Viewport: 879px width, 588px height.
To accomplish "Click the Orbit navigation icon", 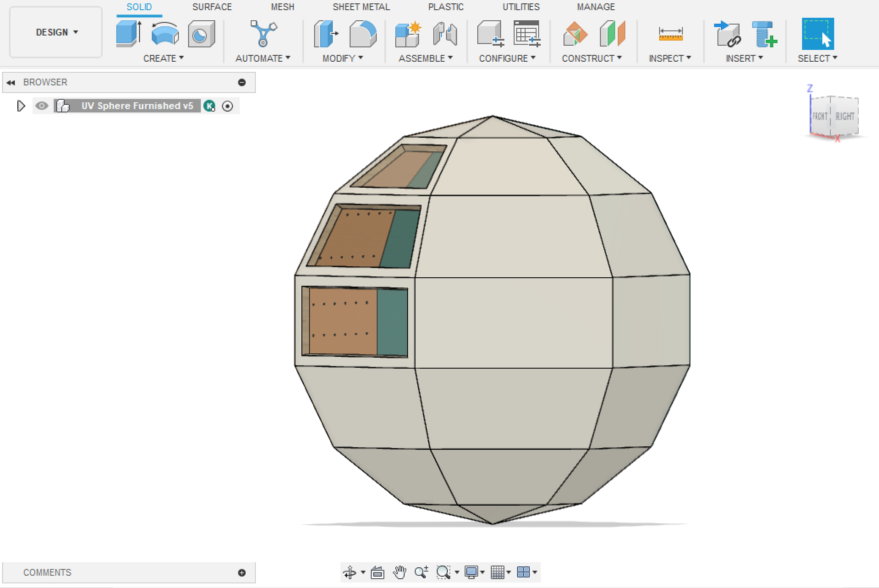I will (350, 572).
